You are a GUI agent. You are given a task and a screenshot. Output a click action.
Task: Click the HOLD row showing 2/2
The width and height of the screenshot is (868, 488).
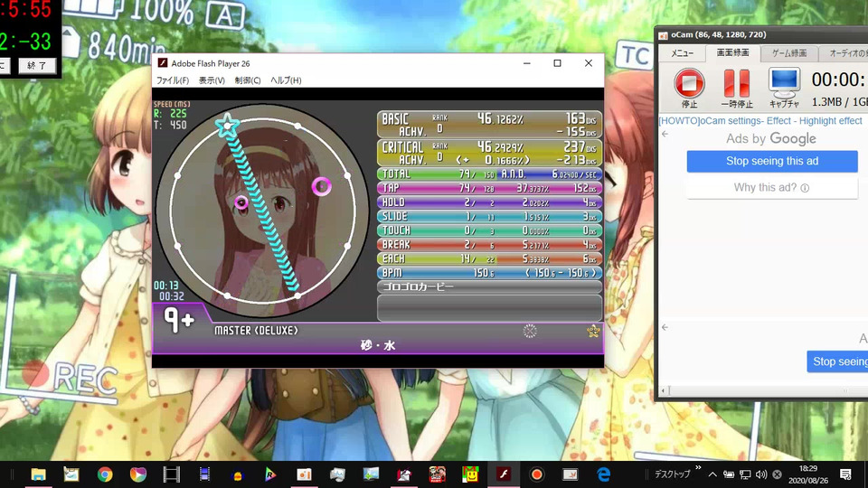click(489, 202)
